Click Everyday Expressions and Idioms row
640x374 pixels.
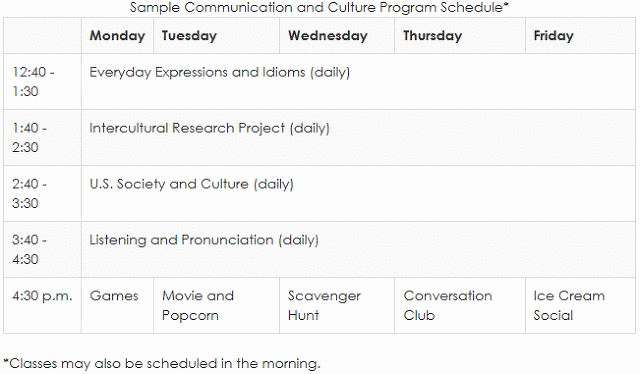358,82
